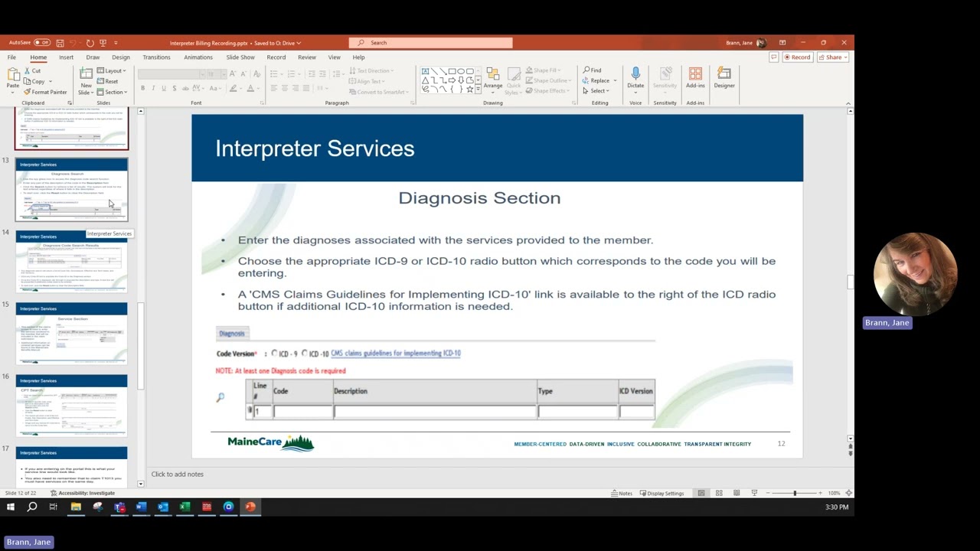This screenshot has width=980, height=551.
Task: Toggle Bold formatting
Action: tap(142, 89)
